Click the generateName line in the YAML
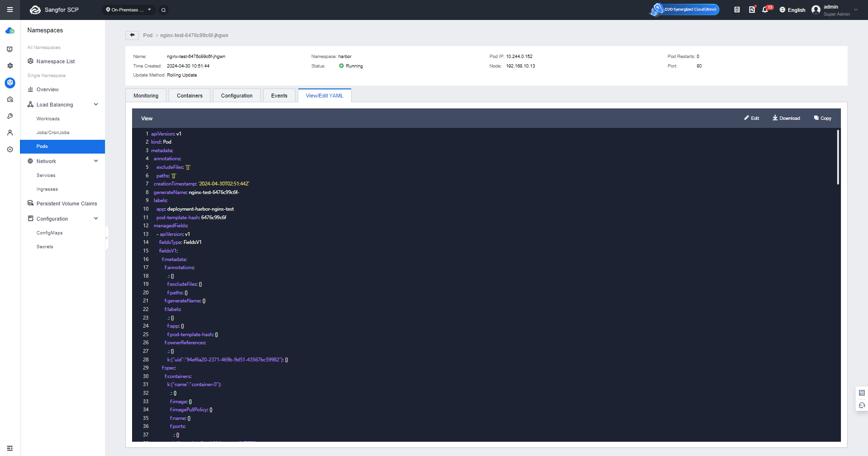 (196, 193)
